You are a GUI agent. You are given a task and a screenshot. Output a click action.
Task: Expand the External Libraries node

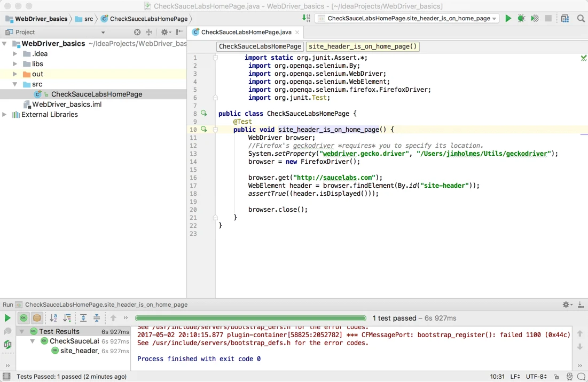pyautogui.click(x=4, y=114)
